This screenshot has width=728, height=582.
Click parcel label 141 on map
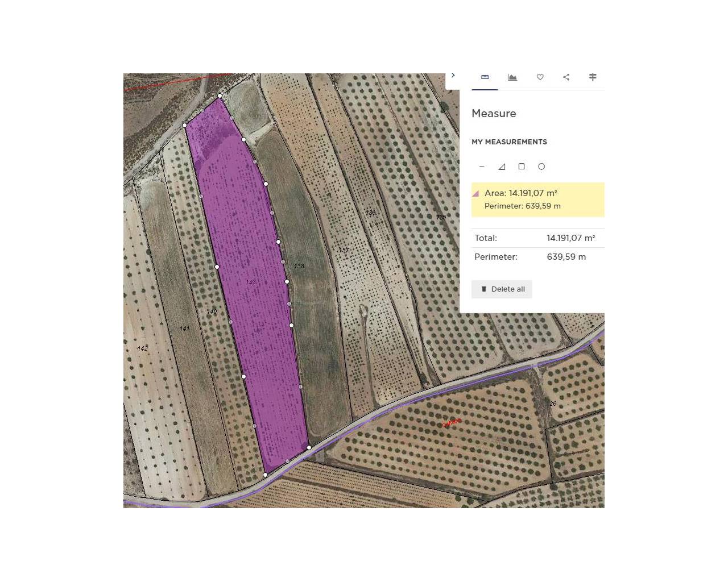(185, 329)
